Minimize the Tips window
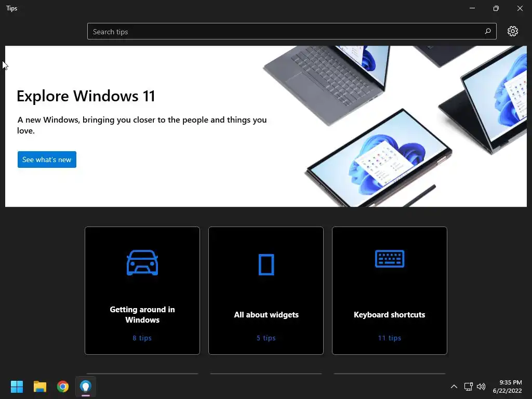Screen dimensions: 532x399 point(472,8)
